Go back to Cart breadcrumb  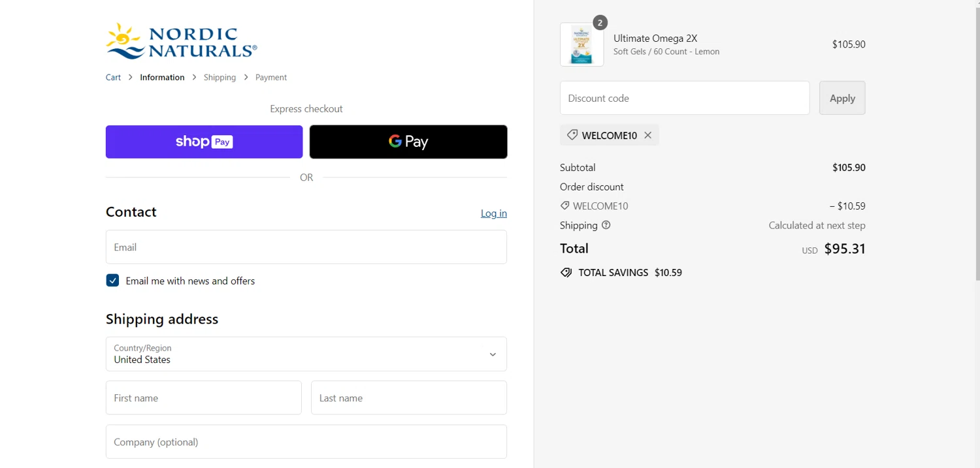(x=113, y=77)
